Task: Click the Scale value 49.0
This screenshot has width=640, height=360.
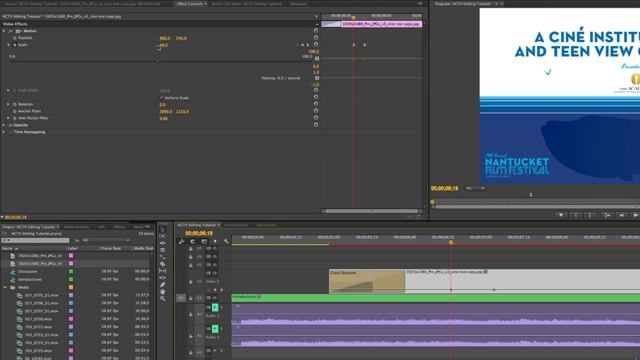Action: 164,45
